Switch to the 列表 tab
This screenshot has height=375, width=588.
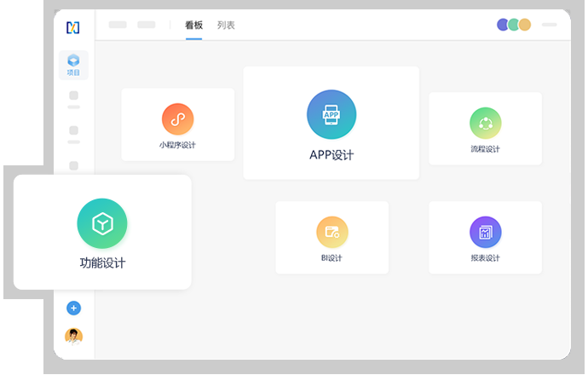[x=226, y=26]
